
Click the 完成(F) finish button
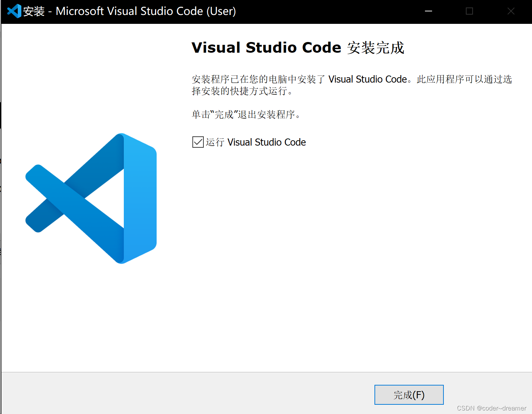[409, 395]
